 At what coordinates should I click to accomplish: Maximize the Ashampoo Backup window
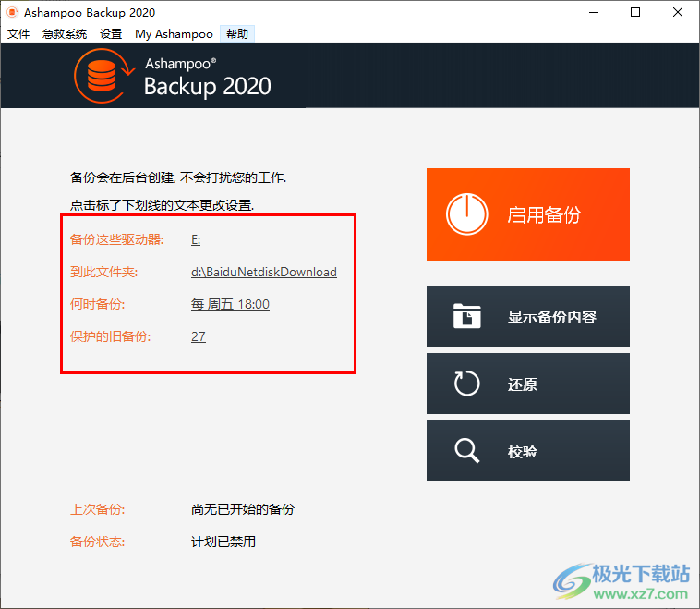tap(635, 13)
